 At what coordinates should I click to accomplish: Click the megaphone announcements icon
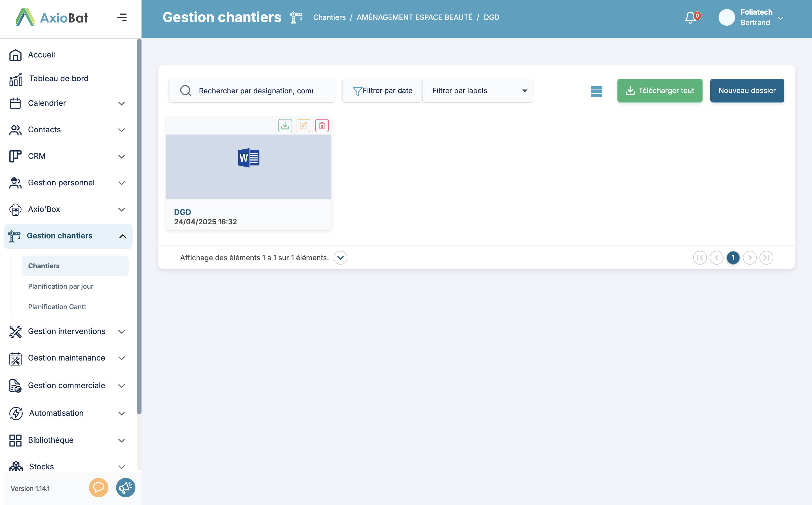pyautogui.click(x=125, y=487)
